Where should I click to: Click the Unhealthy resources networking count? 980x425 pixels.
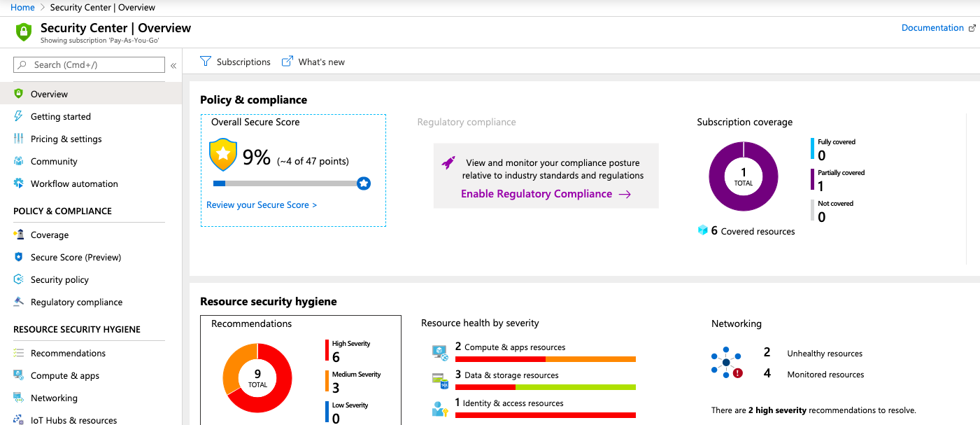click(767, 353)
